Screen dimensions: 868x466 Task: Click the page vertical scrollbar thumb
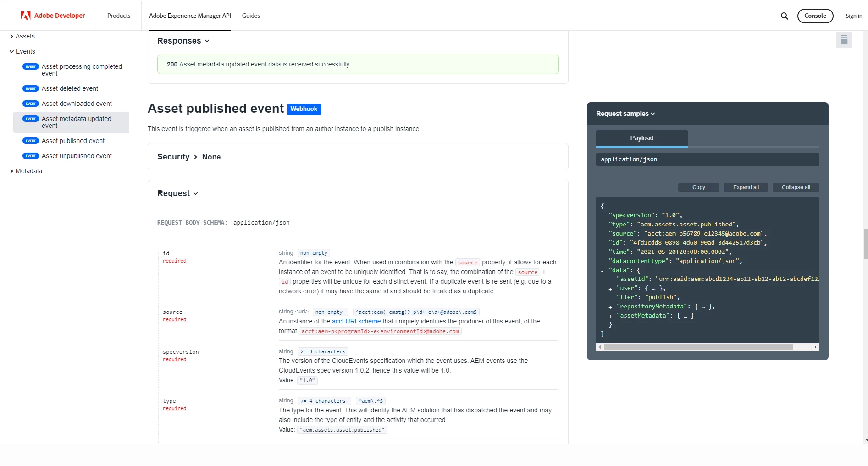coord(866,244)
